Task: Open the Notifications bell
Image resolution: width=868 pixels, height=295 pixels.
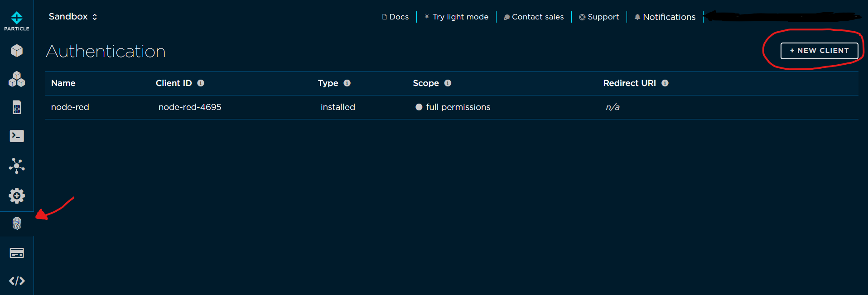Action: pyautogui.click(x=665, y=17)
